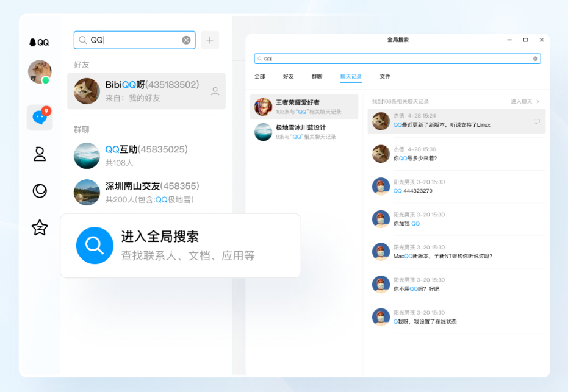Switch to 文件 tab
Viewport: 568px width, 392px height.
tap(385, 76)
